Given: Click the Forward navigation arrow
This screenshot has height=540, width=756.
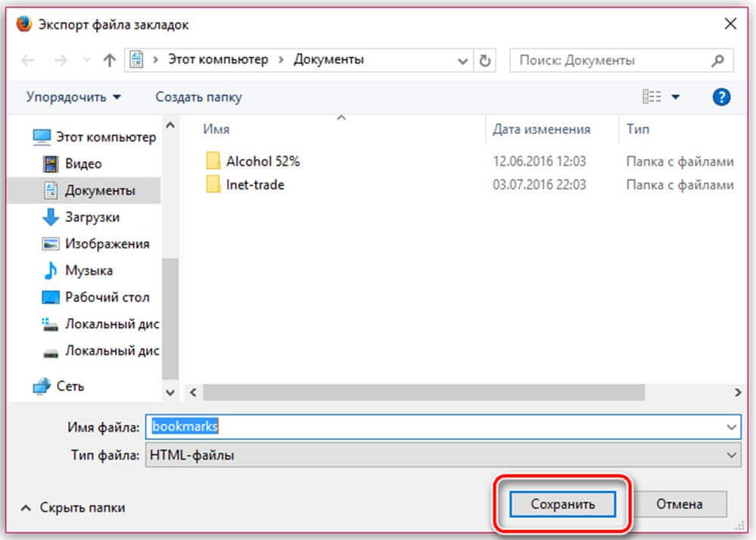Looking at the screenshot, I should (x=61, y=61).
